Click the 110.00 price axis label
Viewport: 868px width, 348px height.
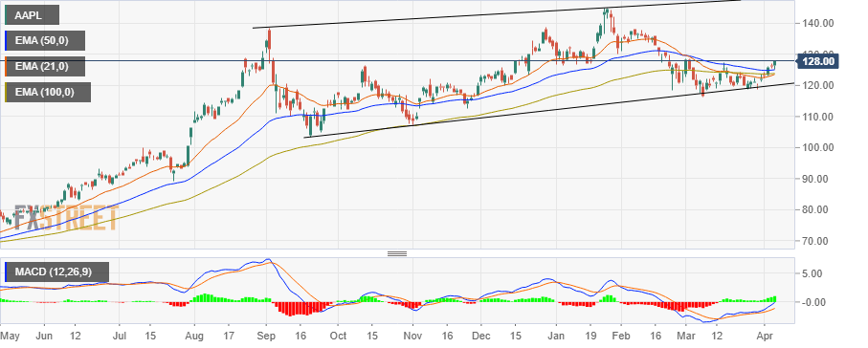coord(818,117)
